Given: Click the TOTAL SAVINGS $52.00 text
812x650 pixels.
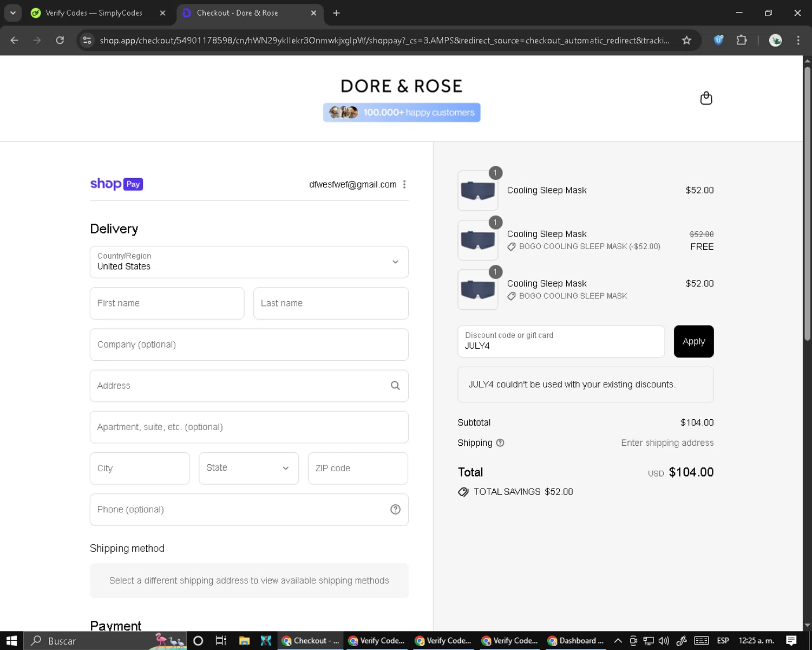Looking at the screenshot, I should (523, 492).
